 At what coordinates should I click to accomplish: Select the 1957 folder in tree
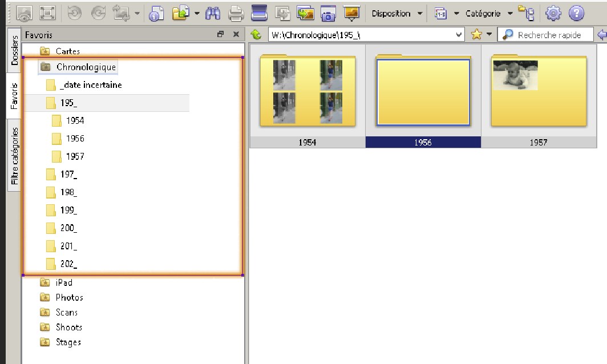[x=75, y=156]
